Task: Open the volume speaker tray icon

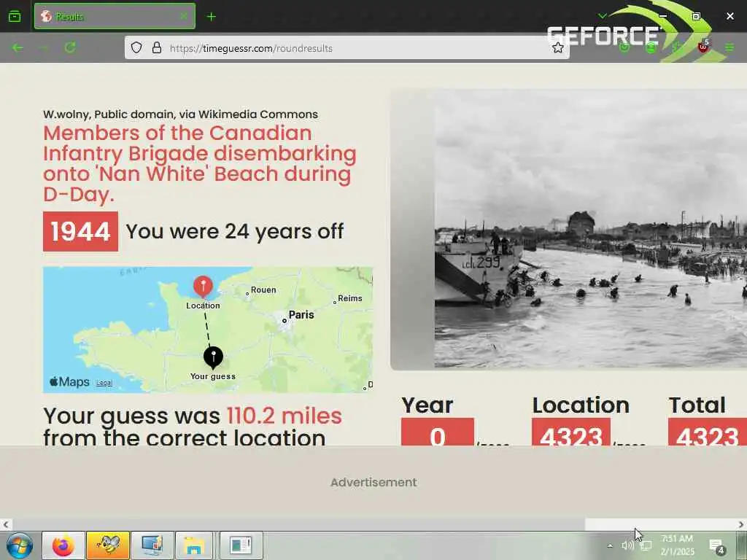Action: 627,545
